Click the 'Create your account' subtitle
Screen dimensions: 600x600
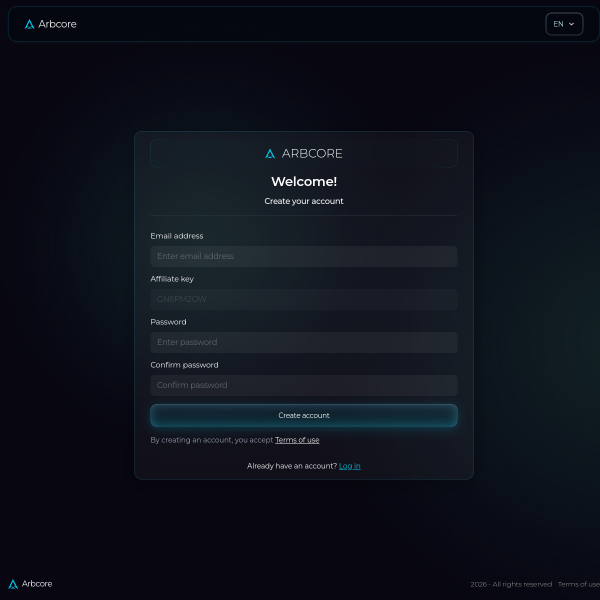tap(304, 201)
